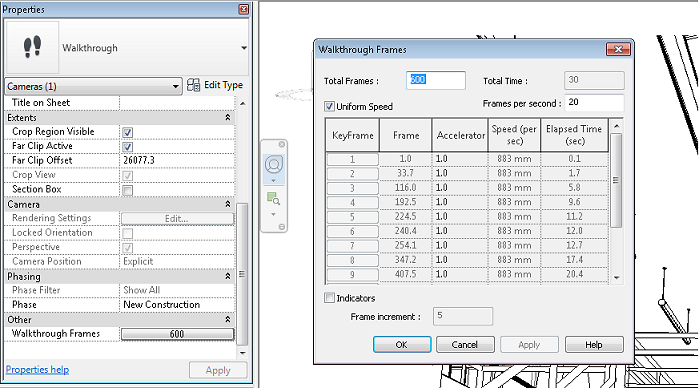
Task: Toggle the Perspective checkbox
Action: coord(127,248)
